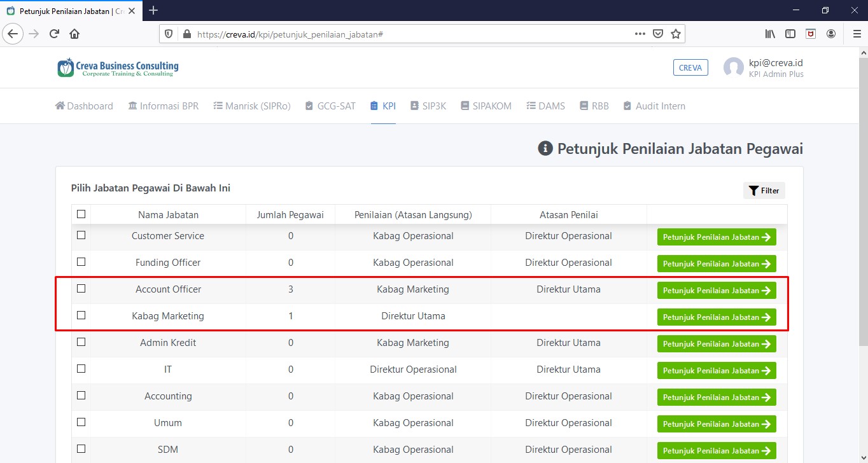The width and height of the screenshot is (868, 463).
Task: Toggle the sidebar view icon
Action: (x=790, y=34)
